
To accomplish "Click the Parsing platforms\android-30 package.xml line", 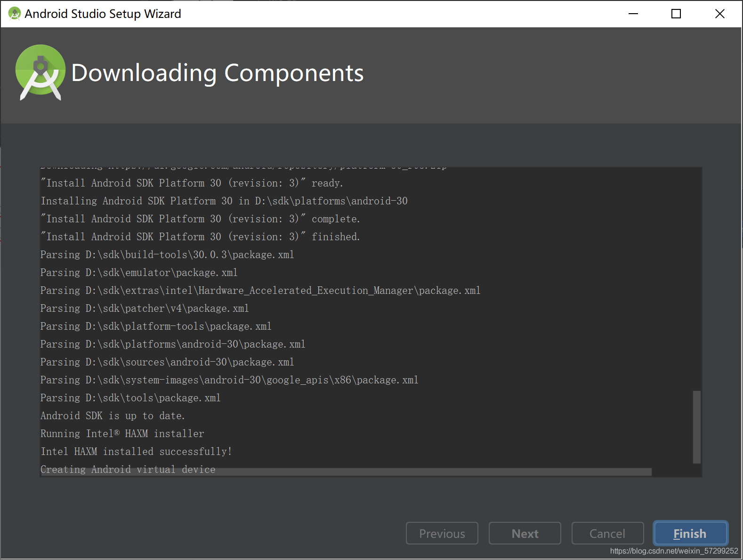I will [x=173, y=344].
